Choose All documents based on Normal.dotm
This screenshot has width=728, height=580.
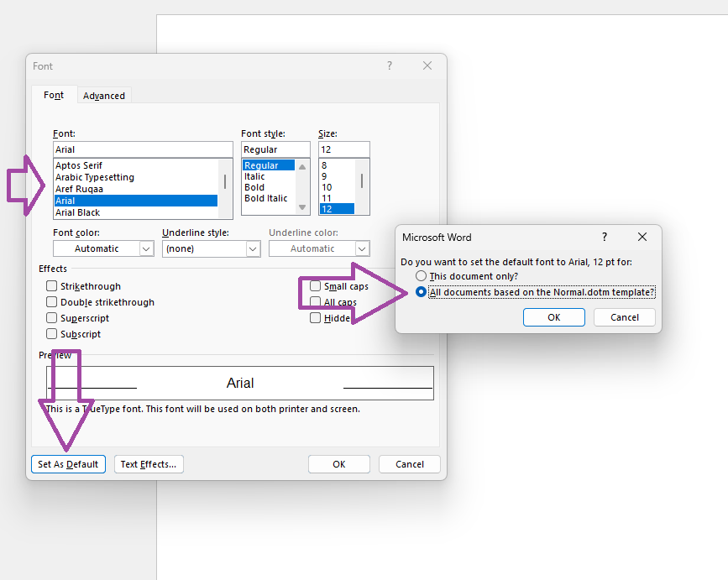tap(421, 292)
